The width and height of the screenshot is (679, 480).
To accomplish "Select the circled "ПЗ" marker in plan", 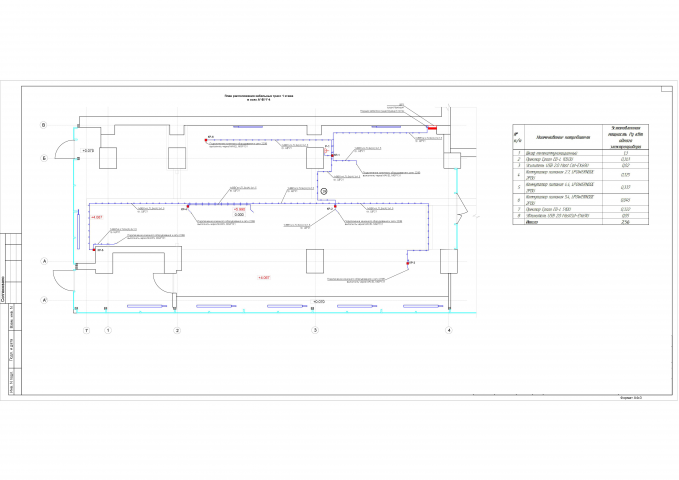I will coord(324,191).
